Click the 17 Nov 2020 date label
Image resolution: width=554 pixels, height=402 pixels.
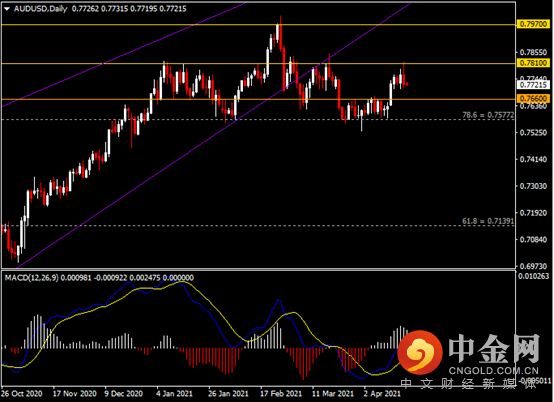[x=75, y=394]
